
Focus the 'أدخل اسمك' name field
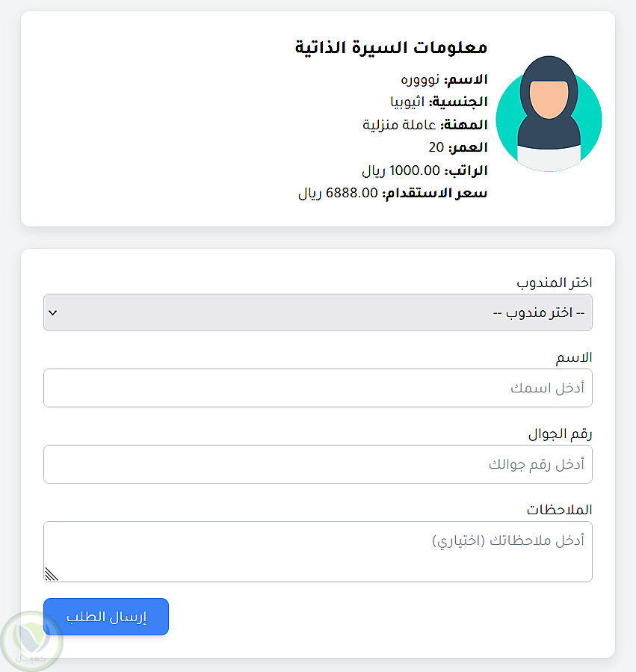click(318, 388)
